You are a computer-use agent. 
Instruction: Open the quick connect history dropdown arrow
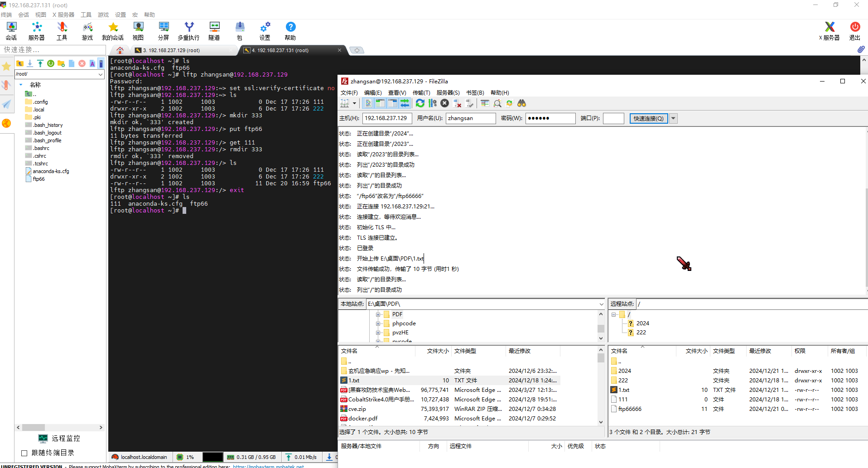(673, 118)
